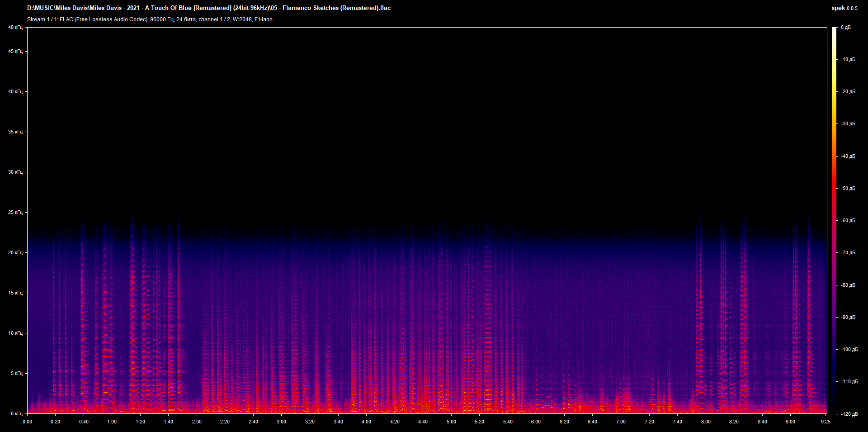This screenshot has height=432, width=868.
Task: Click the 1:00 time axis label
Action: pyautogui.click(x=112, y=422)
